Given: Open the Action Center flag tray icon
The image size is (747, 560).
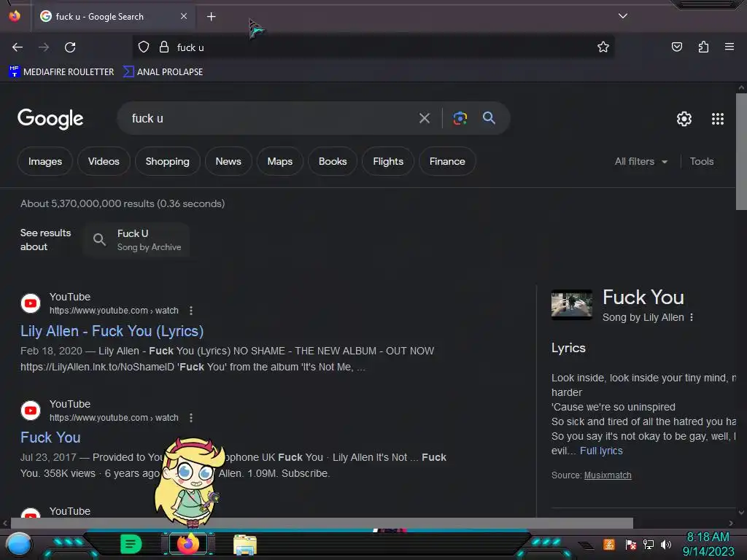Looking at the screenshot, I should tap(631, 544).
